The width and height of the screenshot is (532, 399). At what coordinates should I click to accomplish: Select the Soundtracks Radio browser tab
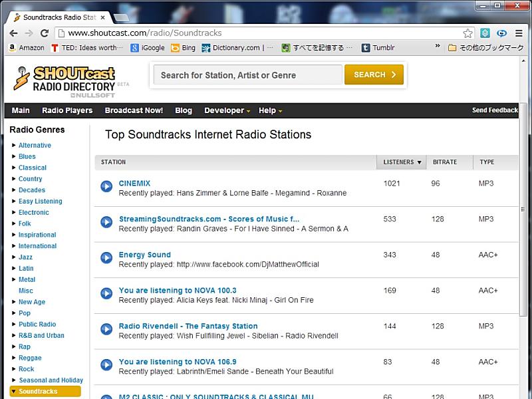pyautogui.click(x=60, y=17)
